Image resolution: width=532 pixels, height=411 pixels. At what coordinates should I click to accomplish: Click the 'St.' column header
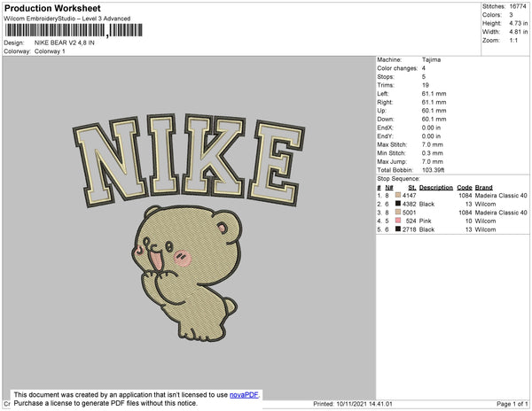pyautogui.click(x=412, y=188)
